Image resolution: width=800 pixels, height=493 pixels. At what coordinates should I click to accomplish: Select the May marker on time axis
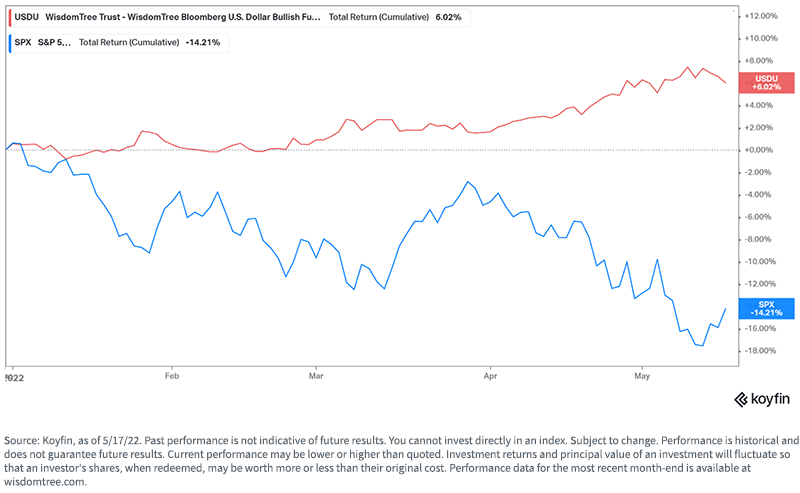click(642, 376)
